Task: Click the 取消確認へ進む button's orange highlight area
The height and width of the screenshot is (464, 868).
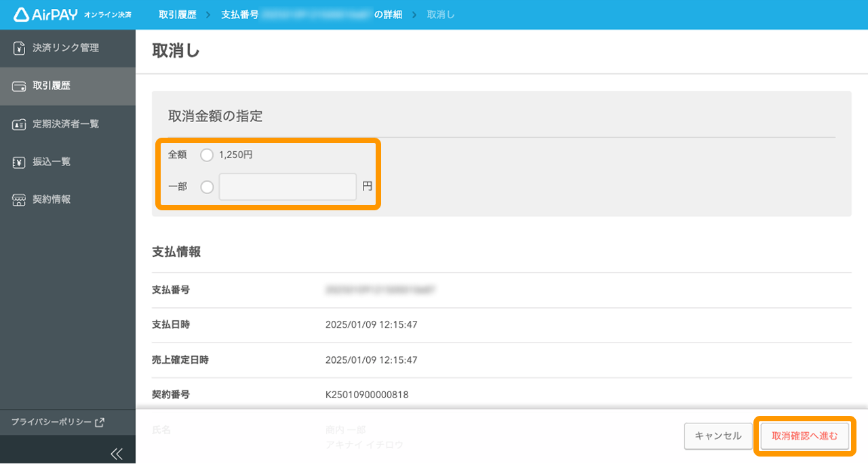Action: [x=804, y=436]
